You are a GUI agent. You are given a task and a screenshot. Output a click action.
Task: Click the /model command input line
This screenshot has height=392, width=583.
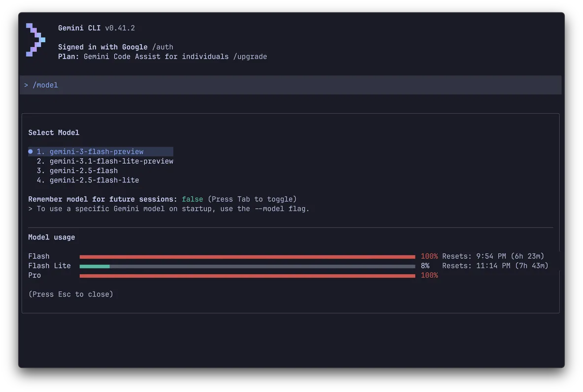coord(291,85)
